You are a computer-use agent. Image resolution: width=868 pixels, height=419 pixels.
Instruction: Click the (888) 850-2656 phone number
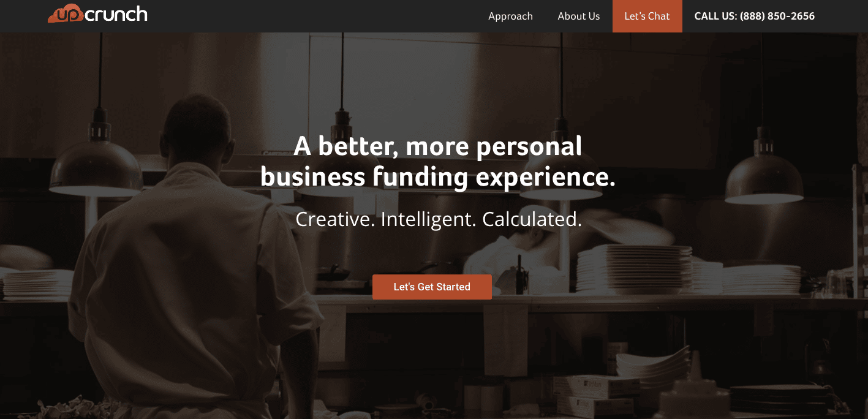pyautogui.click(x=777, y=17)
